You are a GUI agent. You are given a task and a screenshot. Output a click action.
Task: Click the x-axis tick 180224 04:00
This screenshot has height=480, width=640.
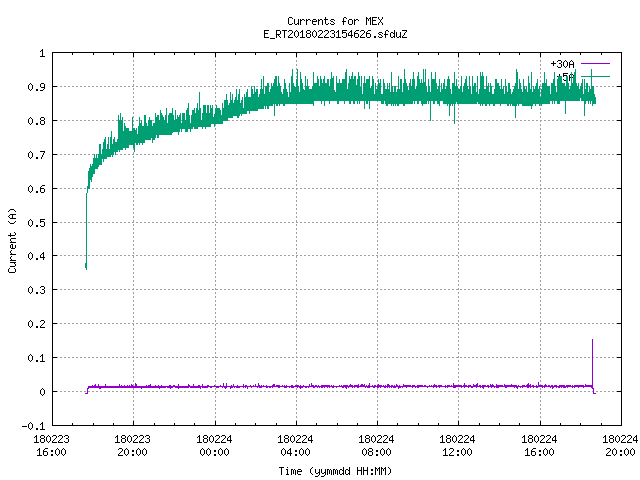coord(296,446)
